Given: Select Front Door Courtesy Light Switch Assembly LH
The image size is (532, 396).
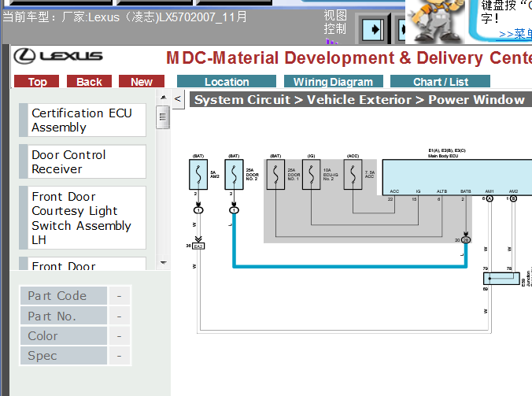Looking at the screenshot, I should coord(83,218).
